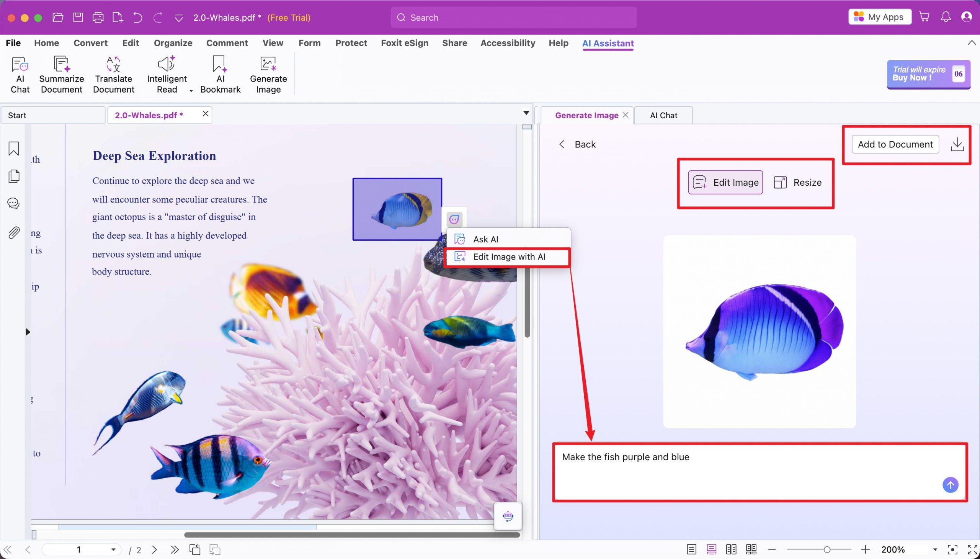
Task: Download the generated image
Action: (957, 144)
